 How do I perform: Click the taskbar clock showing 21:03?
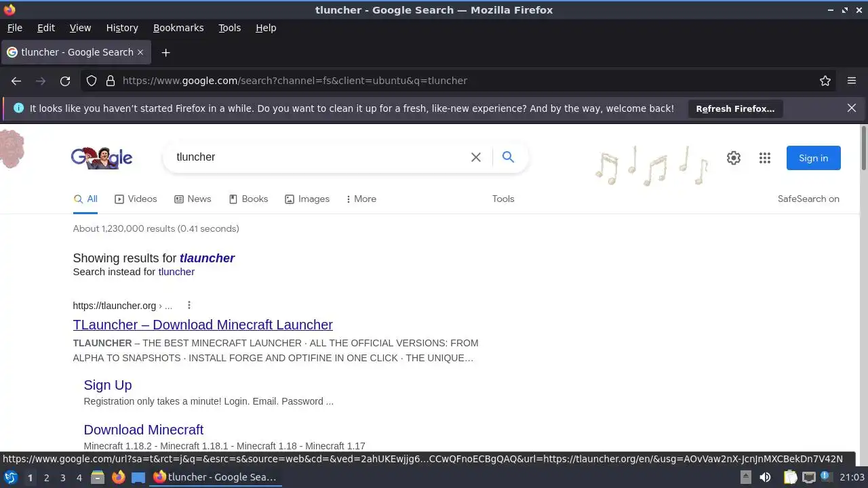click(x=852, y=477)
